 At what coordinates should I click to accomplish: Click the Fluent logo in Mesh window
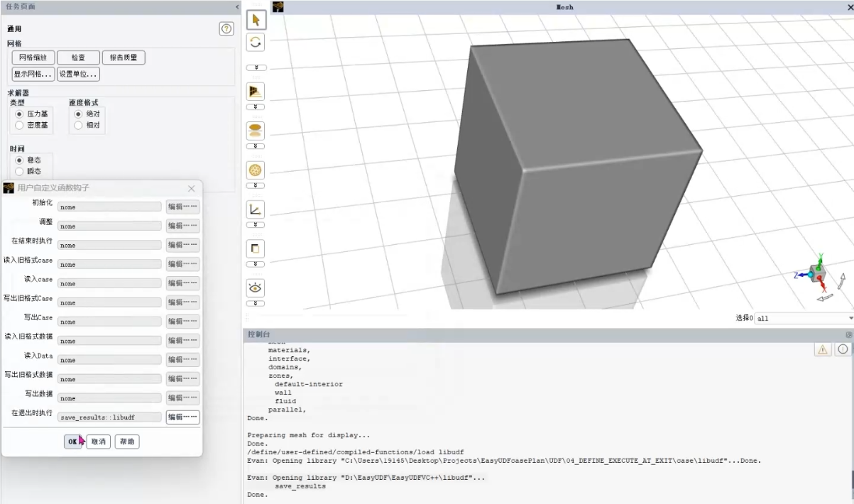pyautogui.click(x=278, y=7)
